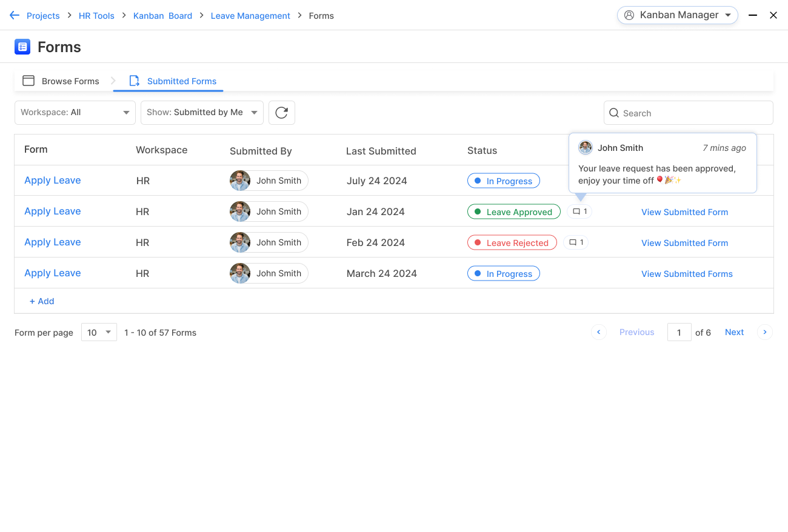Change forms per page using the 10 dropdown
Screen dimensions: 788x532
pos(98,332)
